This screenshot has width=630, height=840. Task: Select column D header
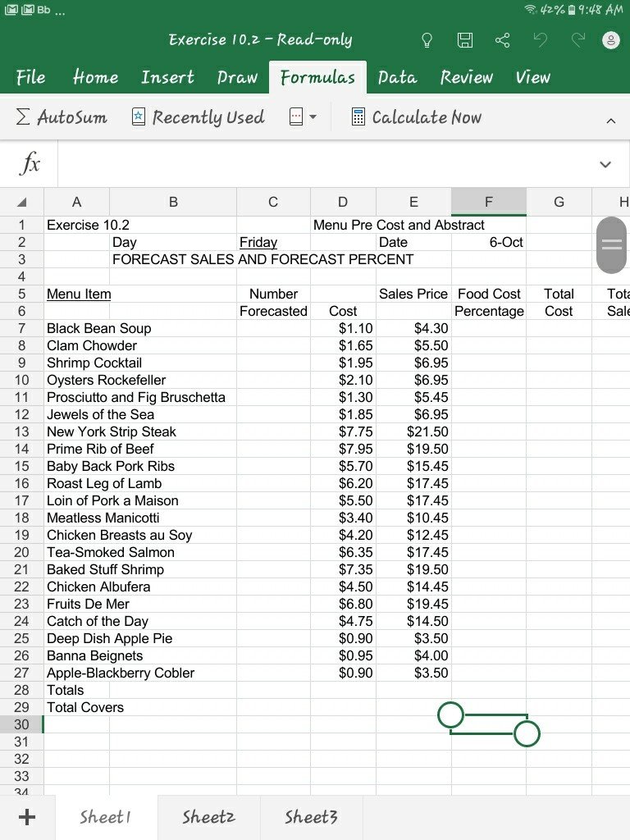click(x=343, y=202)
